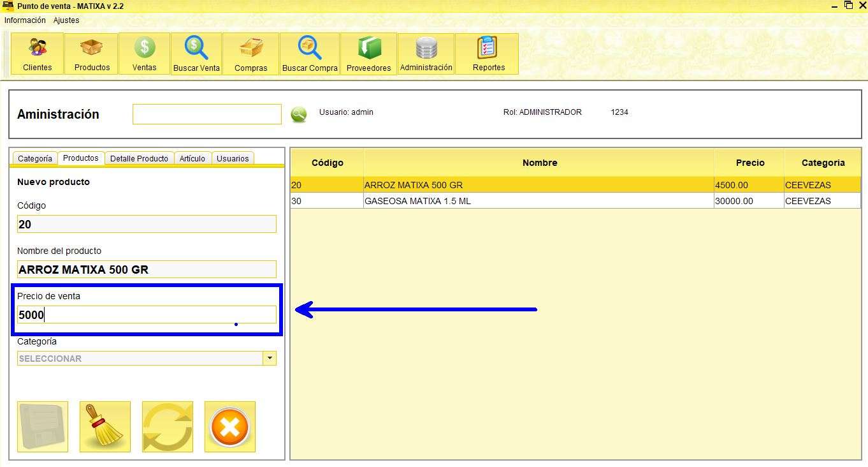
Task: Select the GASEOSA MATIXA 1.5 ML row
Action: click(x=539, y=201)
